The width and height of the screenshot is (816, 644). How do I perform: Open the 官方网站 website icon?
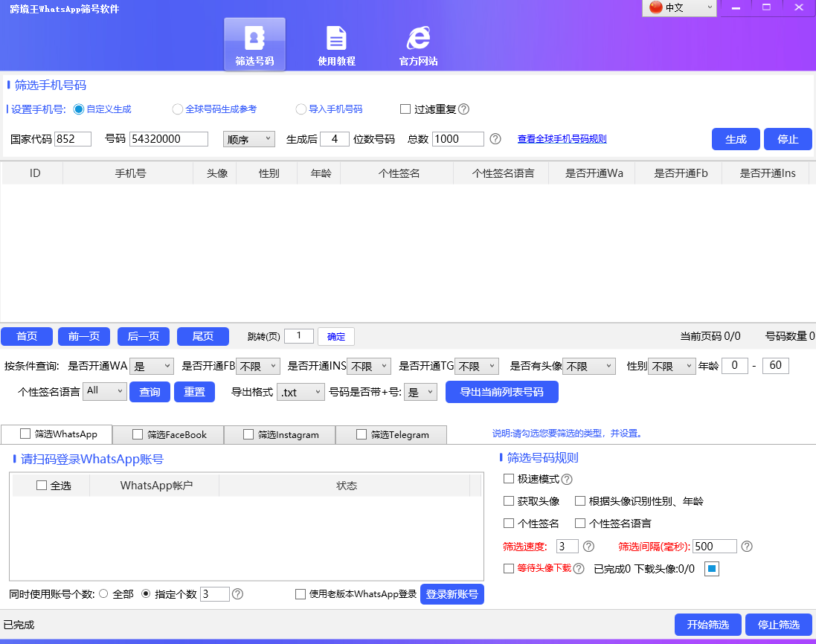pyautogui.click(x=417, y=43)
